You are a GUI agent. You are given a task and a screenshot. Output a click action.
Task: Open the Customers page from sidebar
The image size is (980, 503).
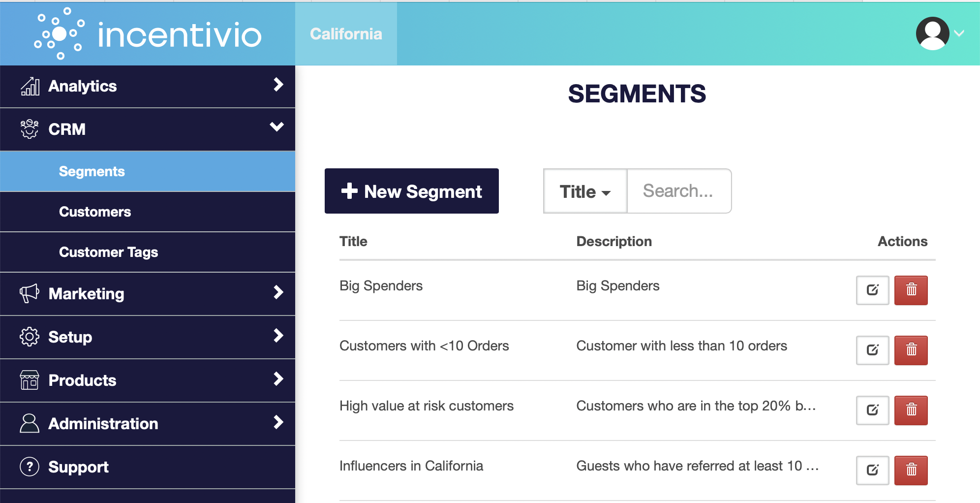click(x=95, y=212)
